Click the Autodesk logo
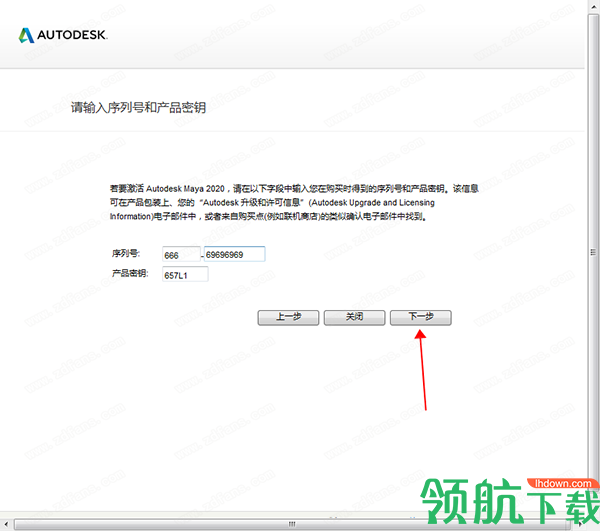600x531 pixels. (63, 35)
